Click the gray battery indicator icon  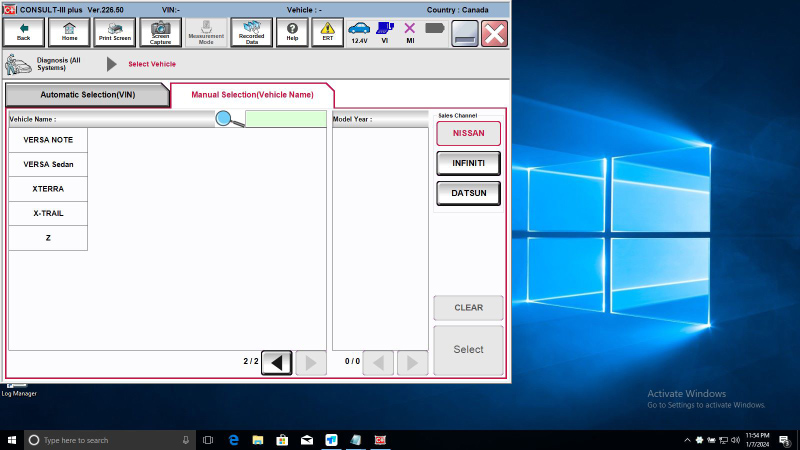click(x=435, y=28)
